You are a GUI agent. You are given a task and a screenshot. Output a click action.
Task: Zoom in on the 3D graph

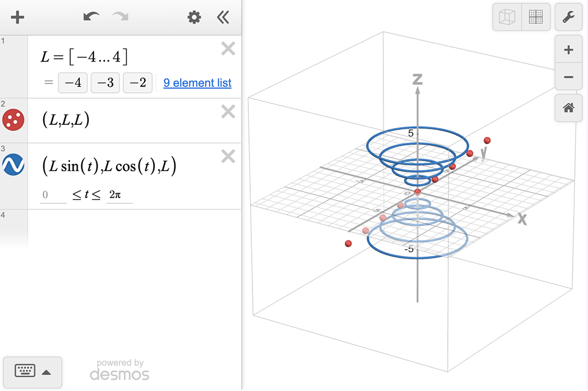[568, 50]
